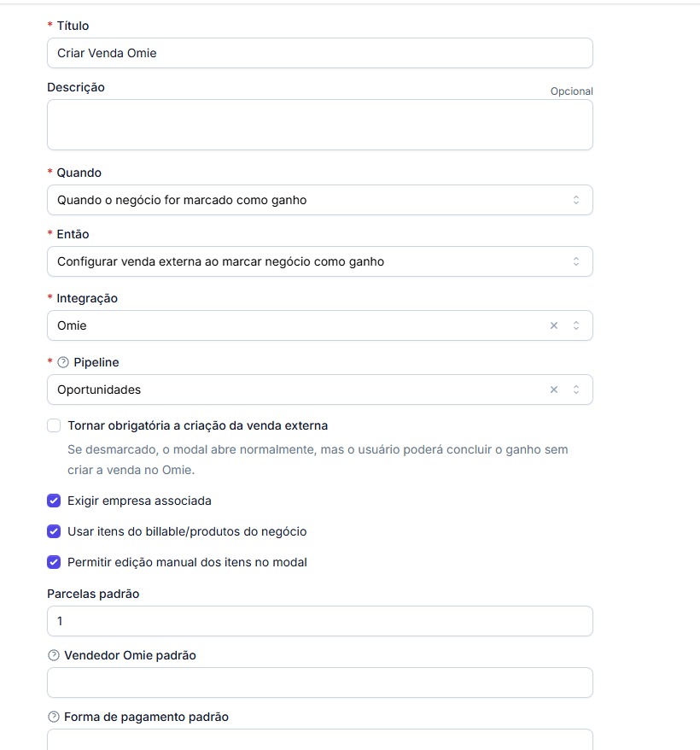Screen dimensions: 700x750
Task: Disable Permitir edição manual dos itens
Action: pyautogui.click(x=54, y=562)
